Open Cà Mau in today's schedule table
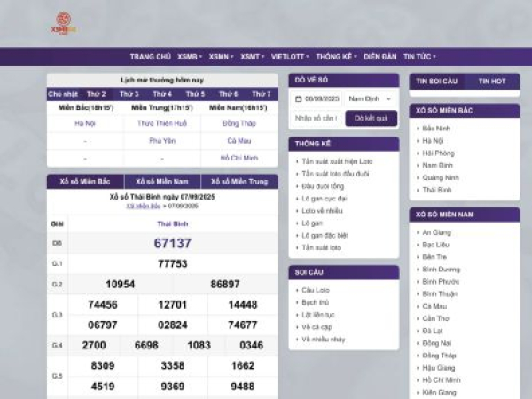532x399 pixels. (239, 141)
